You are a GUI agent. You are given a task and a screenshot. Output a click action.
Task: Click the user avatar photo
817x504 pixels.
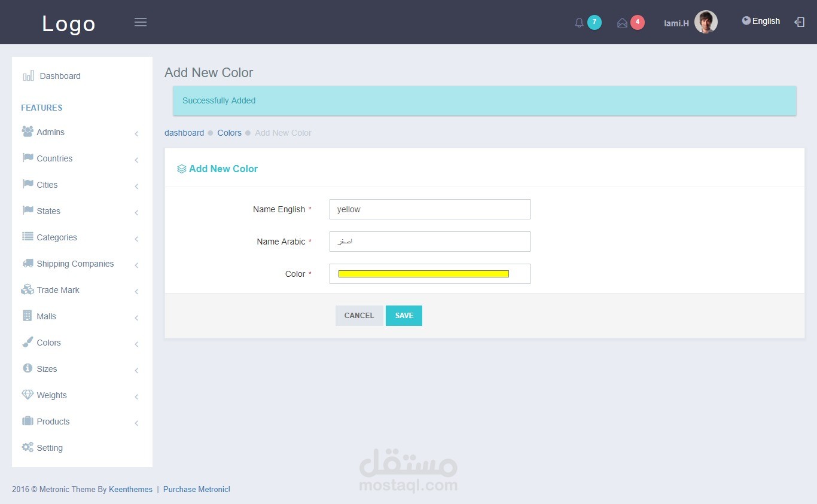706,22
